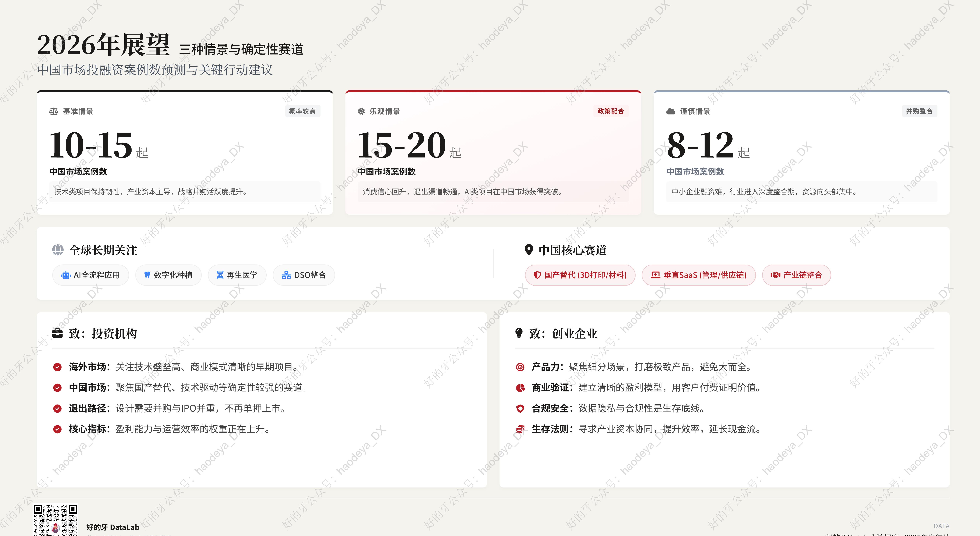
Task: Click the check icon beside 中国市场 advice
Action: (x=57, y=388)
